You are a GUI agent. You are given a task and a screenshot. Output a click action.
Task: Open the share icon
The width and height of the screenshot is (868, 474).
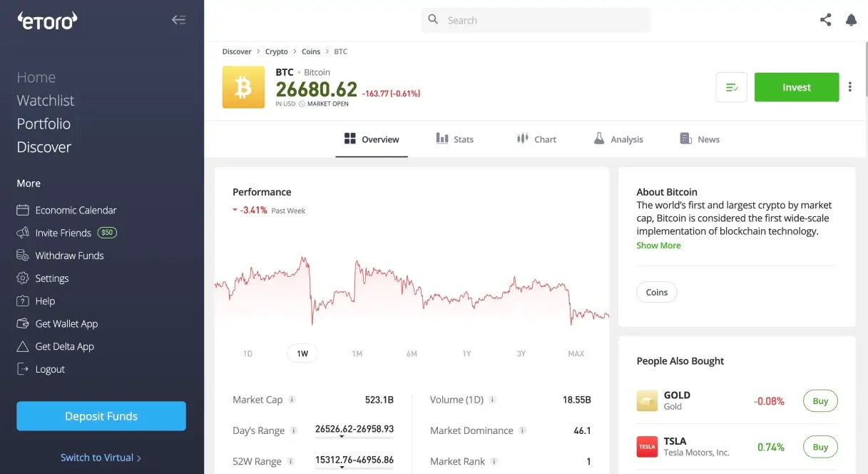click(x=825, y=20)
